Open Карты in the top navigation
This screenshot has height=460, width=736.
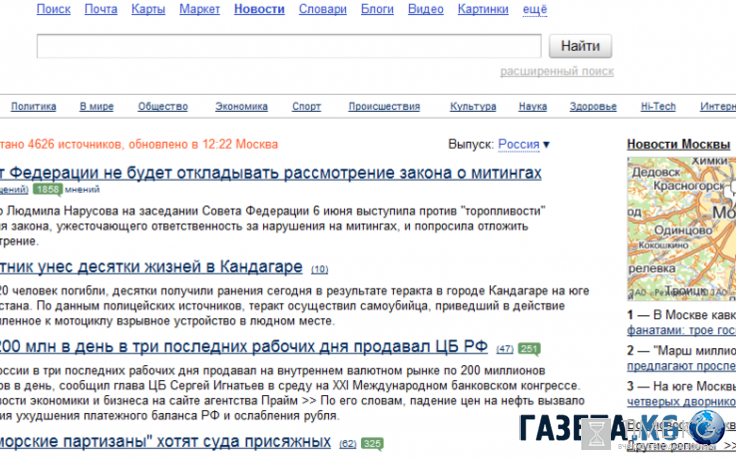[148, 9]
